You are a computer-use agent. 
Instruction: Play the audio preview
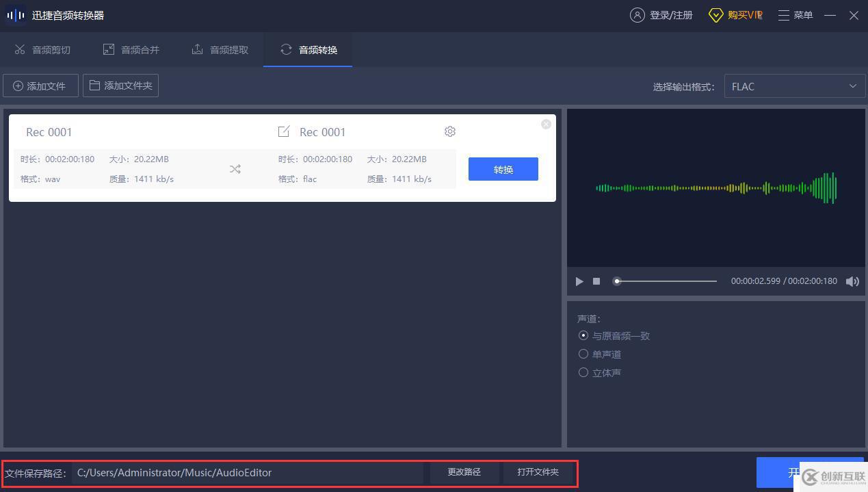pyautogui.click(x=579, y=281)
